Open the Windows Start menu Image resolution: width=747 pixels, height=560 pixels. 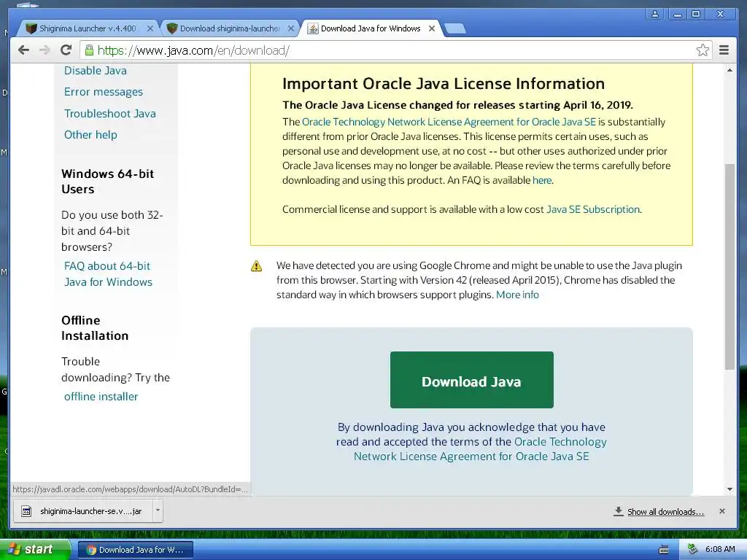point(35,550)
